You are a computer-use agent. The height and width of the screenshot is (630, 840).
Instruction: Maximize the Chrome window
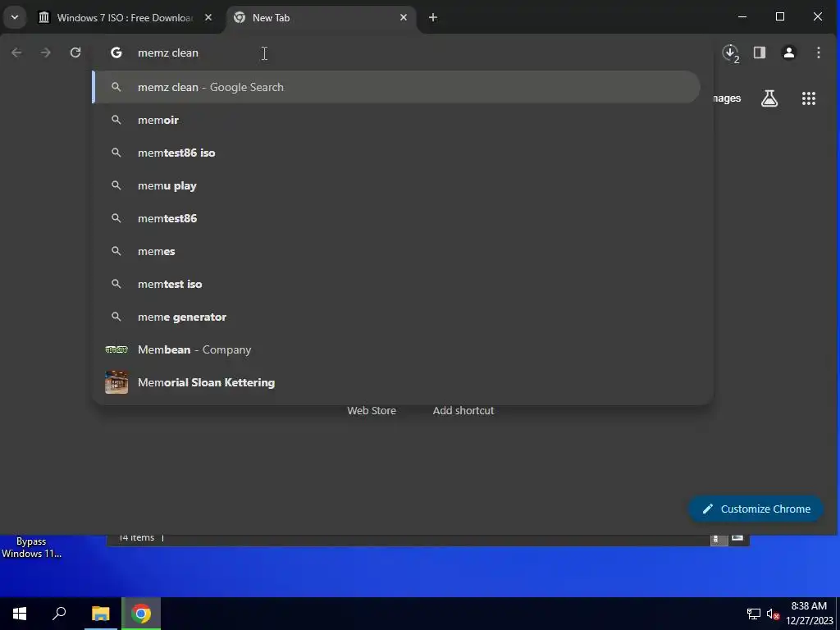pos(780,17)
